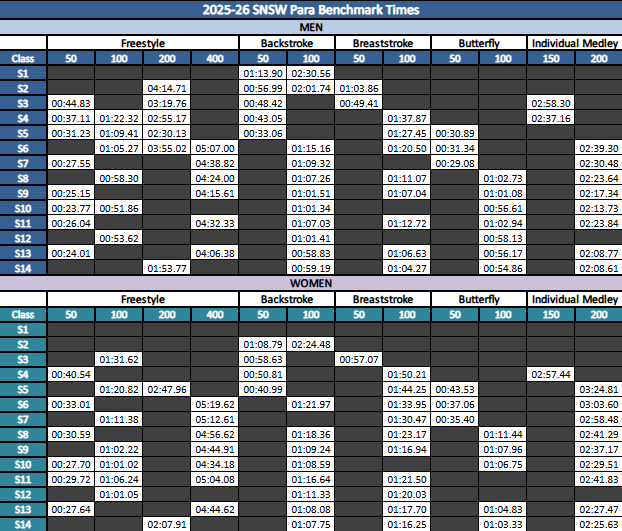This screenshot has height=531, width=622.
Task: Click the breaststroke time 00:57.07
Action: (359, 359)
